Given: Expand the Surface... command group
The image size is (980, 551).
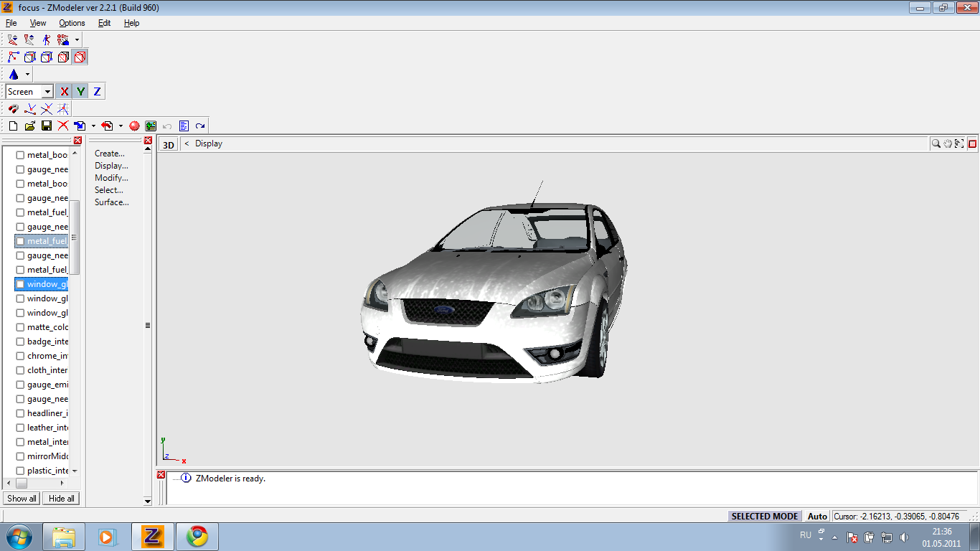Looking at the screenshot, I should (112, 202).
